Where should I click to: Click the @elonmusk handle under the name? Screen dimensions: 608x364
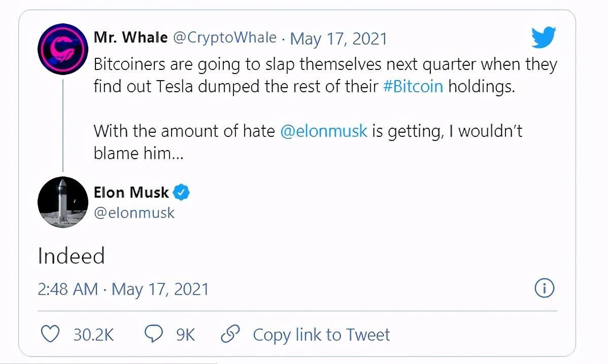[134, 212]
